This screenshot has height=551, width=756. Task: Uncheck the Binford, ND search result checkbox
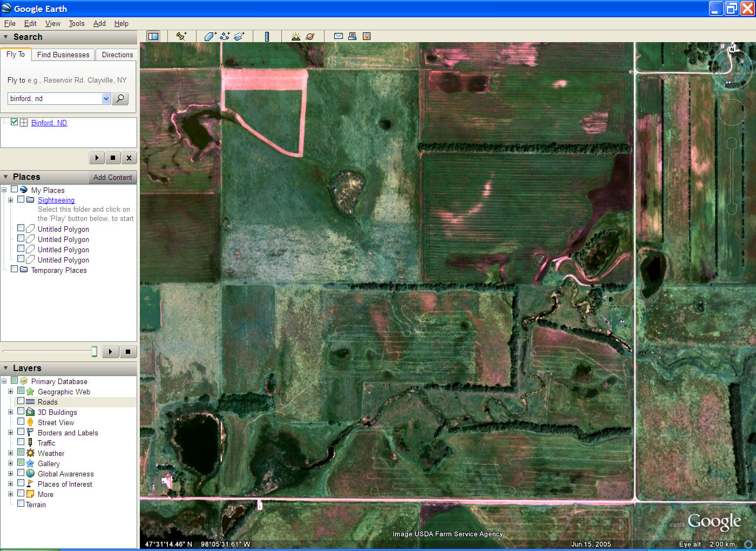(x=15, y=122)
